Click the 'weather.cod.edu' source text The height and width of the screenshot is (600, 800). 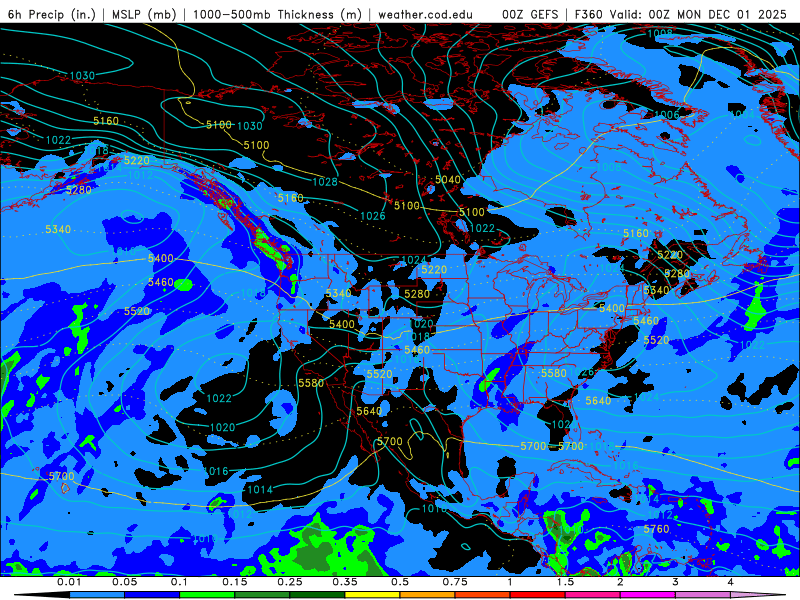click(425, 14)
